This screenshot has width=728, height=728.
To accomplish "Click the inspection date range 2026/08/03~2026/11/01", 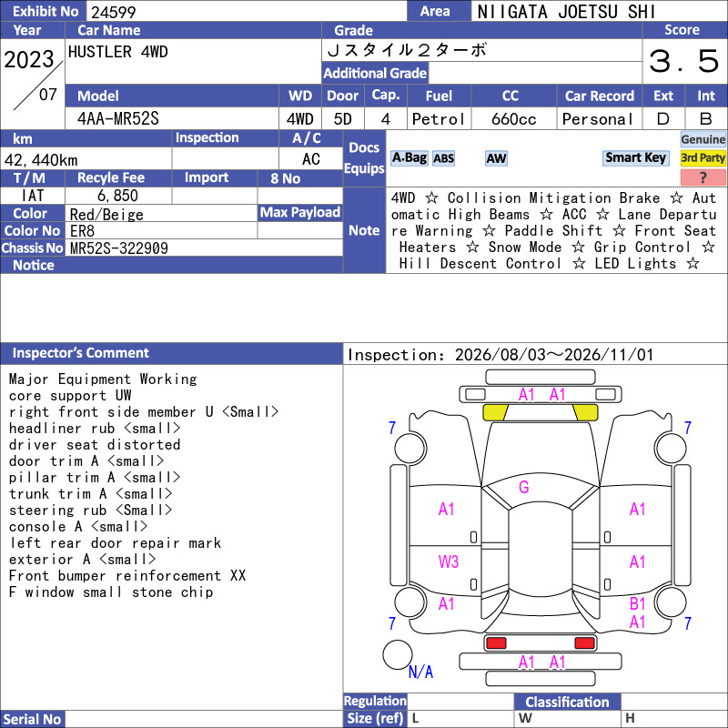I will [x=553, y=355].
